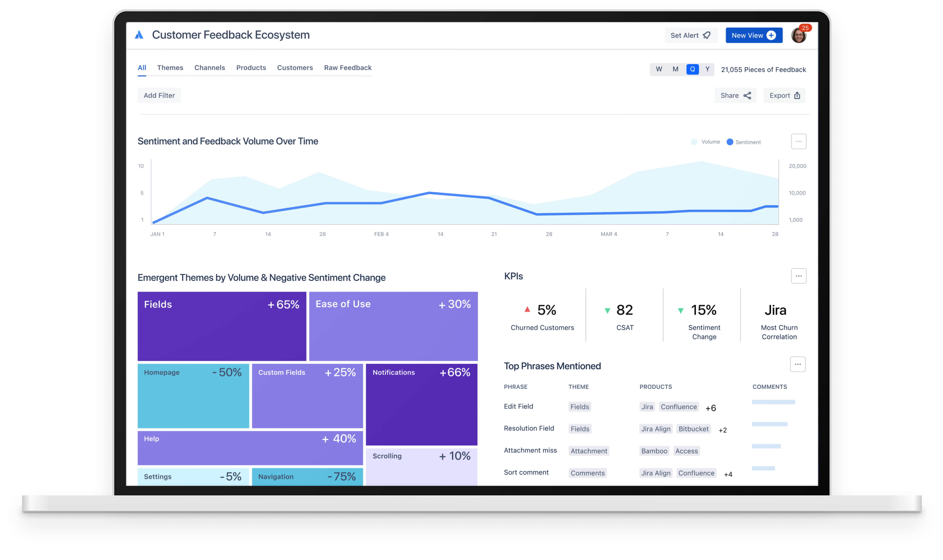
Task: Click the Atlassian logo icon
Action: coord(139,35)
